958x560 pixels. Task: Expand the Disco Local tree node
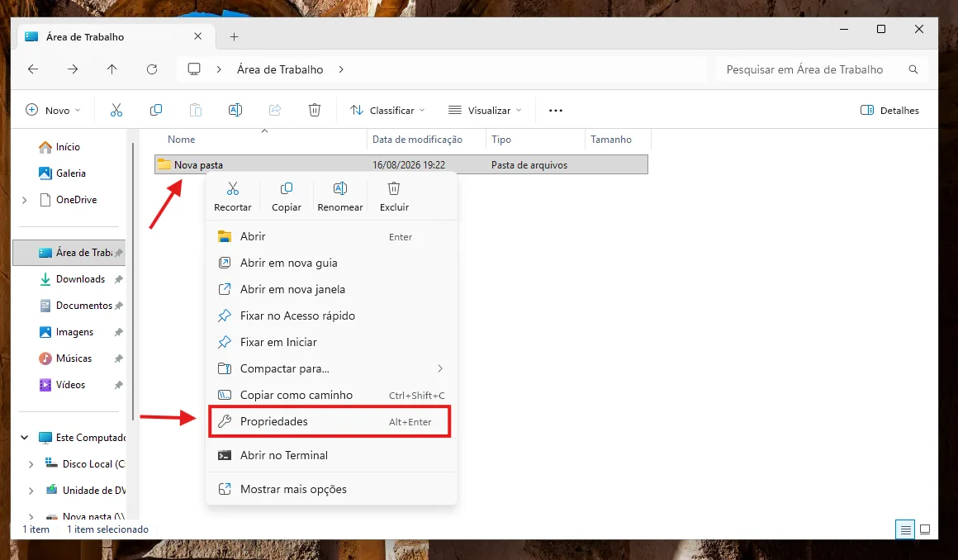pos(31,465)
